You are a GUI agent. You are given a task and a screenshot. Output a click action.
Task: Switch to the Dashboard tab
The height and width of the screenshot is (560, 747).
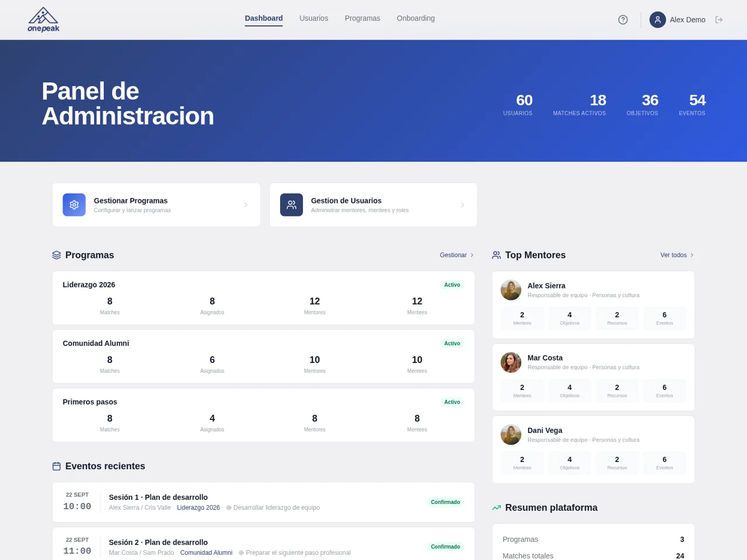pyautogui.click(x=264, y=19)
